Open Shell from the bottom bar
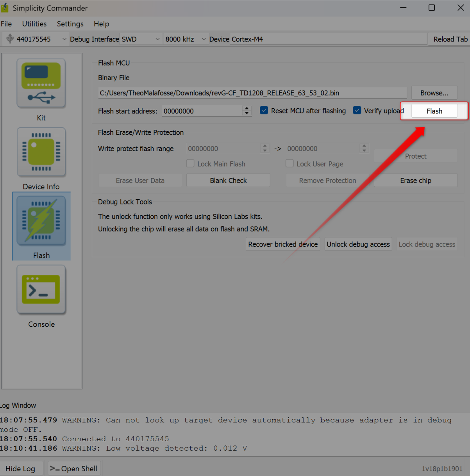Screen dimensions: 470x476 coord(74,469)
